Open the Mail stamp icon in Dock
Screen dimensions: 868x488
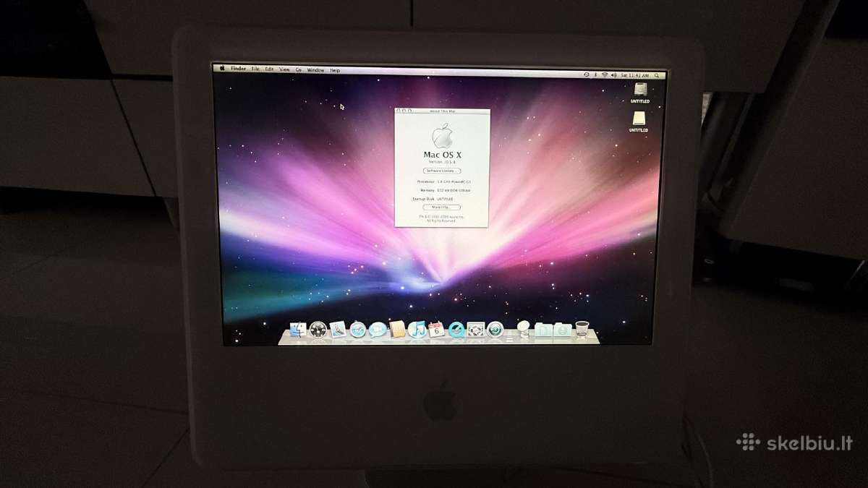click(x=338, y=329)
